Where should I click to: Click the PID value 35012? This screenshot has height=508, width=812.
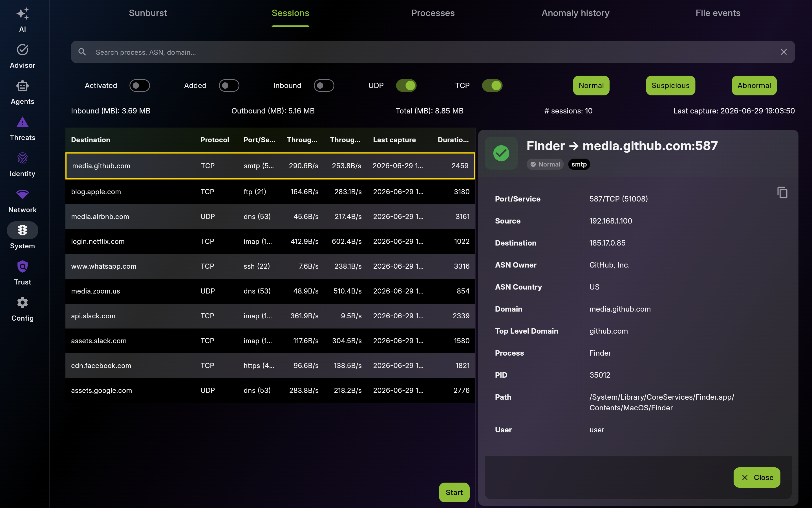click(x=600, y=375)
